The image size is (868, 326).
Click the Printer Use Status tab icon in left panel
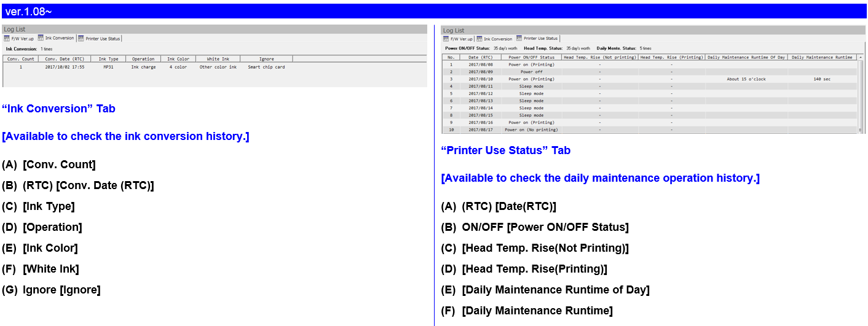(81, 38)
